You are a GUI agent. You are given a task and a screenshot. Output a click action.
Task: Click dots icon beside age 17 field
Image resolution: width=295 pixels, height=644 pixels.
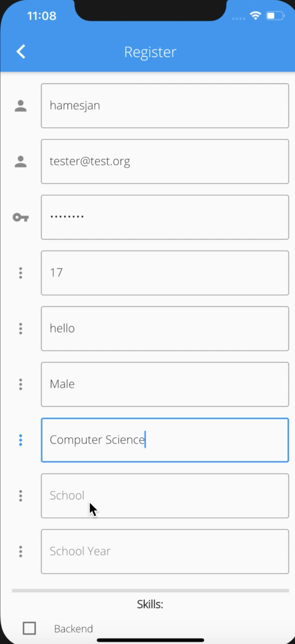coord(21,273)
